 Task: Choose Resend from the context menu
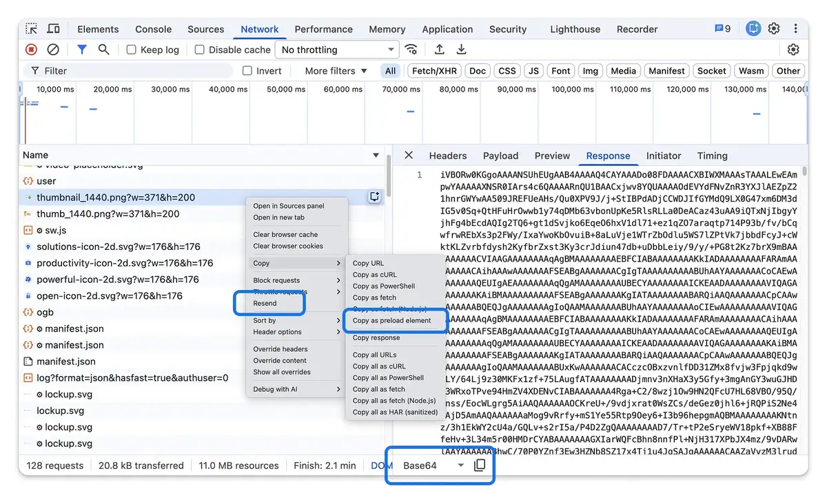pos(265,303)
